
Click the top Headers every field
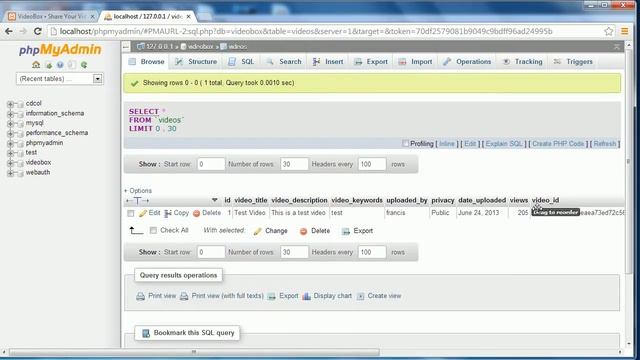tap(372, 164)
